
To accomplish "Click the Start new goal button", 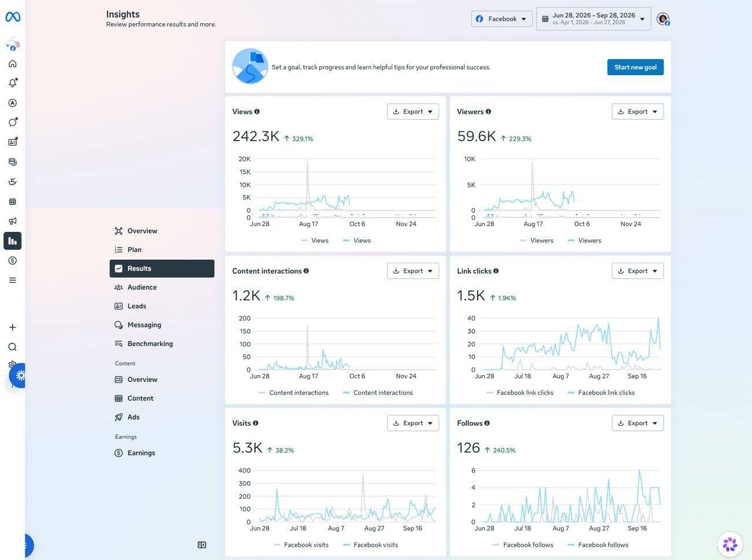I will [x=635, y=67].
